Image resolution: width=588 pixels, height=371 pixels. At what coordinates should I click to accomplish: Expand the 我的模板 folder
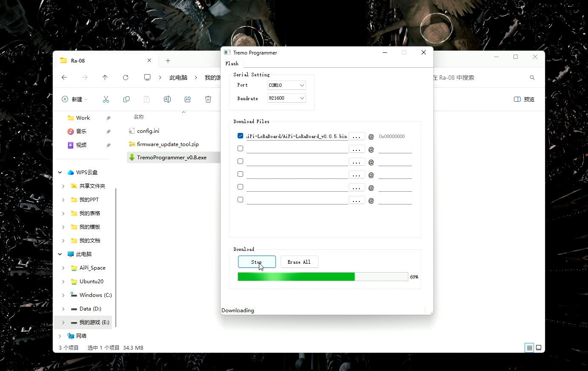point(63,227)
